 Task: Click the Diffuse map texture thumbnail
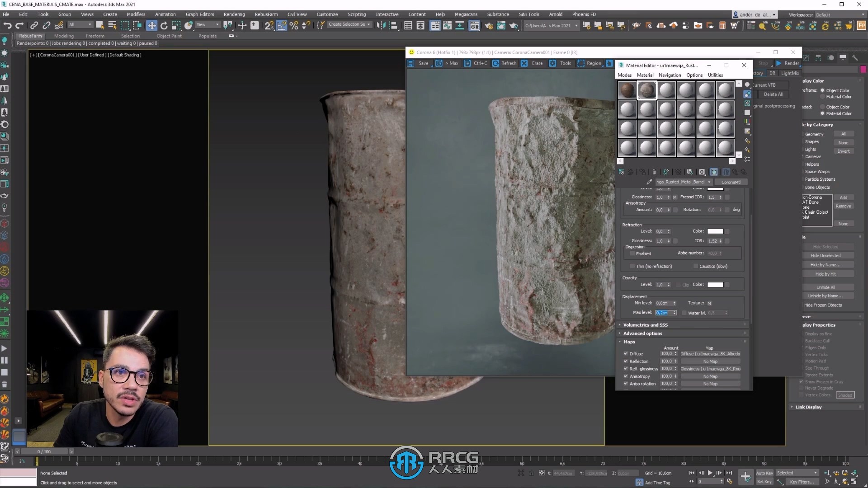pyautogui.click(x=710, y=353)
